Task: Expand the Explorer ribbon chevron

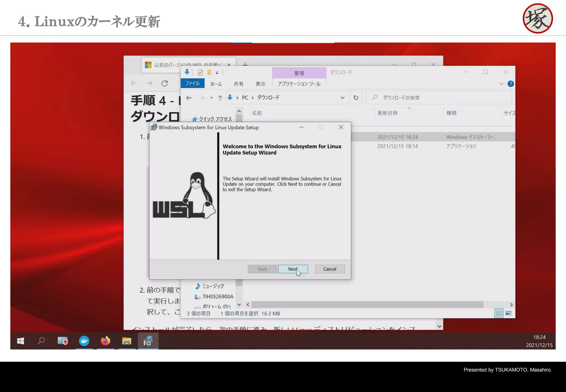Action: [x=502, y=84]
